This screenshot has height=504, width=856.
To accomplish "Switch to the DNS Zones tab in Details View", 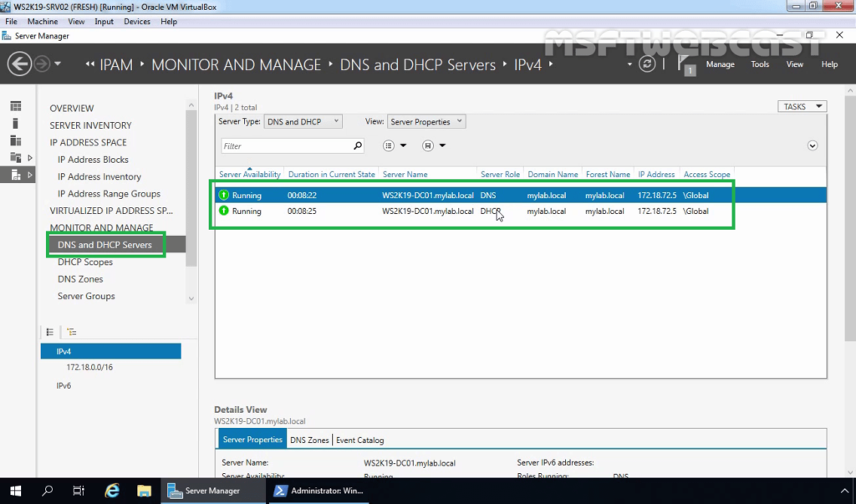I will [x=309, y=440].
